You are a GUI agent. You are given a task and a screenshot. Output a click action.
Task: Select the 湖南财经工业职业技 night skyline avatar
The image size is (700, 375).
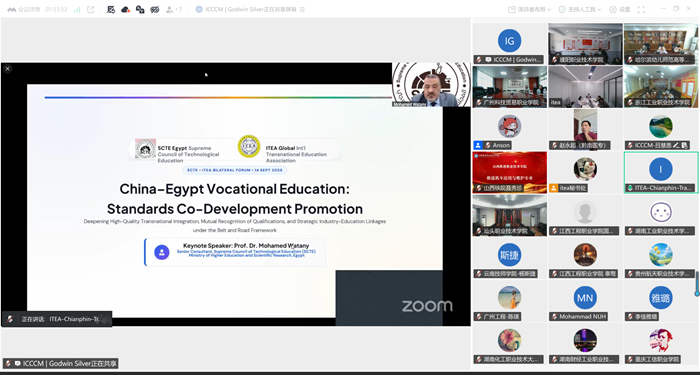click(585, 341)
